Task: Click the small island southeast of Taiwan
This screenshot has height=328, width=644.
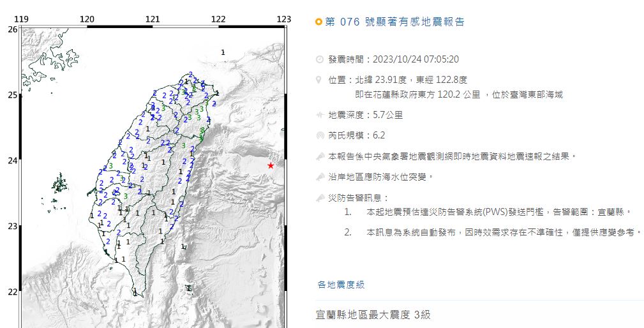Action: 189,288
